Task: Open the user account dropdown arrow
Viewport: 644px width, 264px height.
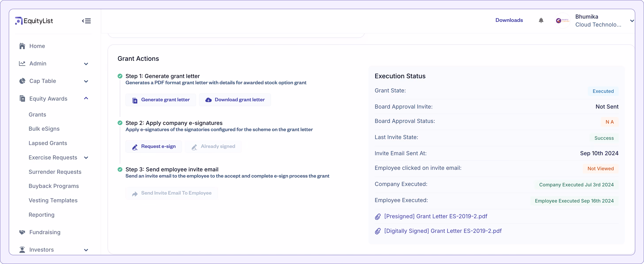Action: coord(632,21)
